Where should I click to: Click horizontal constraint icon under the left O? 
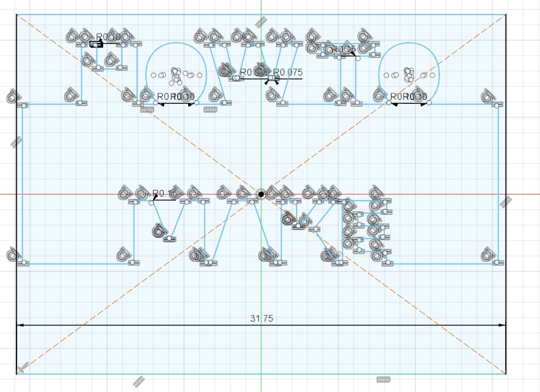click(147, 110)
